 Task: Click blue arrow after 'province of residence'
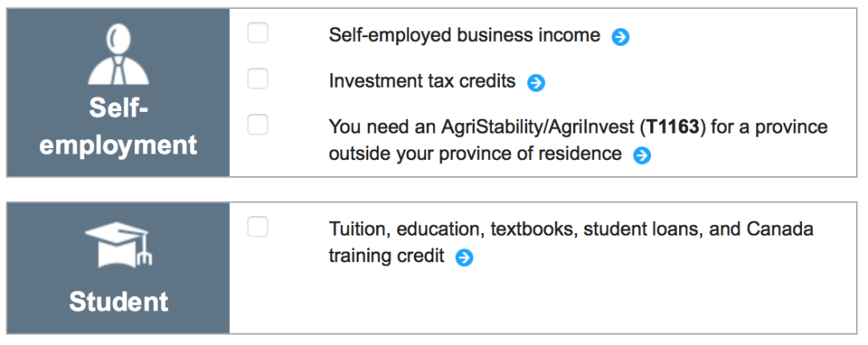641,155
